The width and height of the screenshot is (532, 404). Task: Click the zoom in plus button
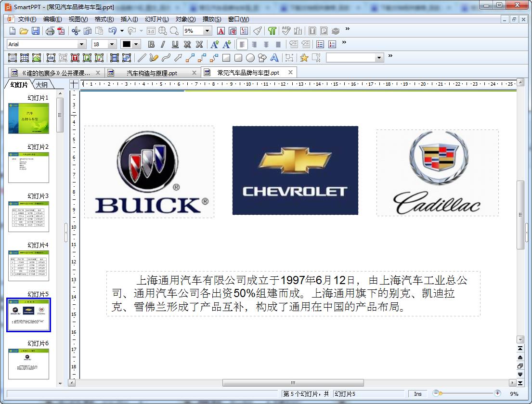(x=497, y=393)
